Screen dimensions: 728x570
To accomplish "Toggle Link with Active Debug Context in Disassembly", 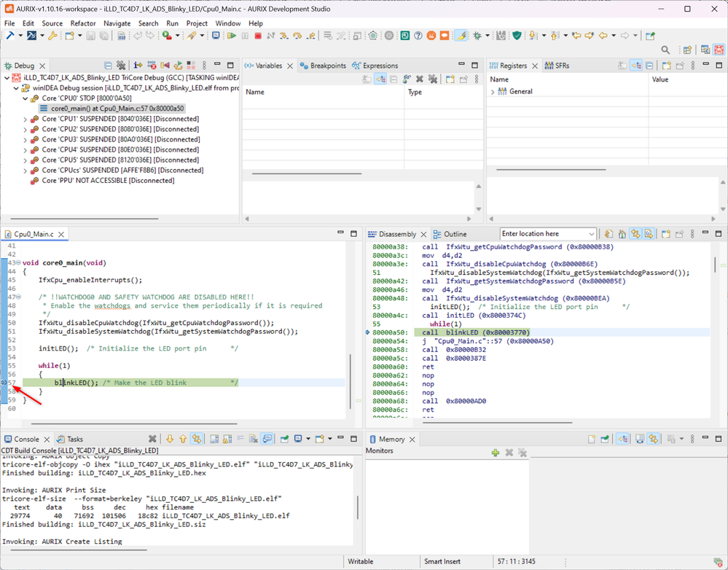I will click(636, 234).
